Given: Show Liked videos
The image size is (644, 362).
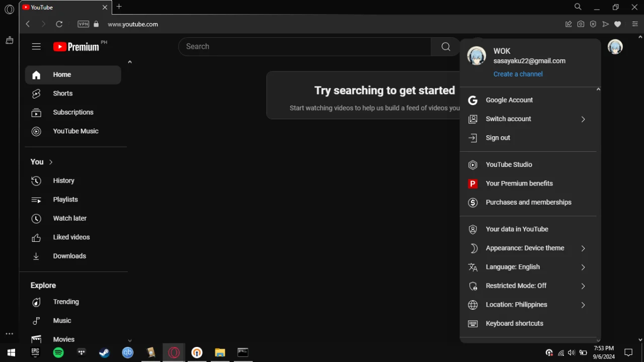Looking at the screenshot, I should (73, 237).
